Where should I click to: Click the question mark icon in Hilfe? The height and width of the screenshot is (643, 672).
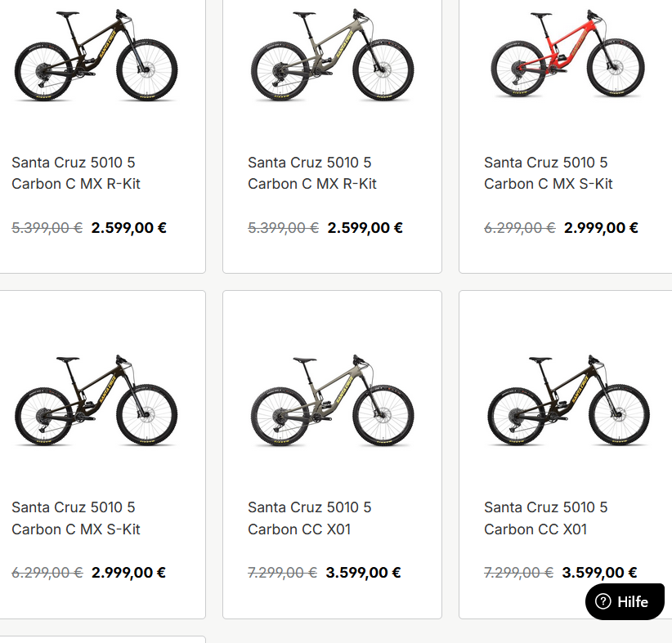(x=603, y=602)
